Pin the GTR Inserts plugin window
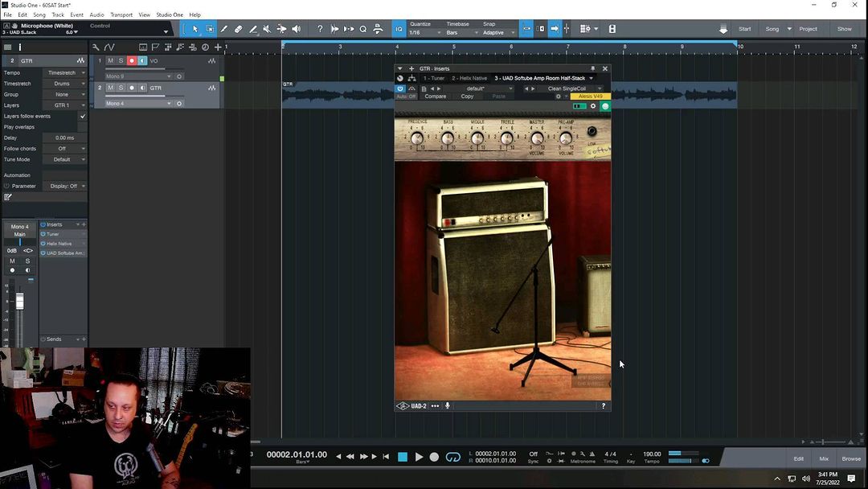 pyautogui.click(x=593, y=68)
